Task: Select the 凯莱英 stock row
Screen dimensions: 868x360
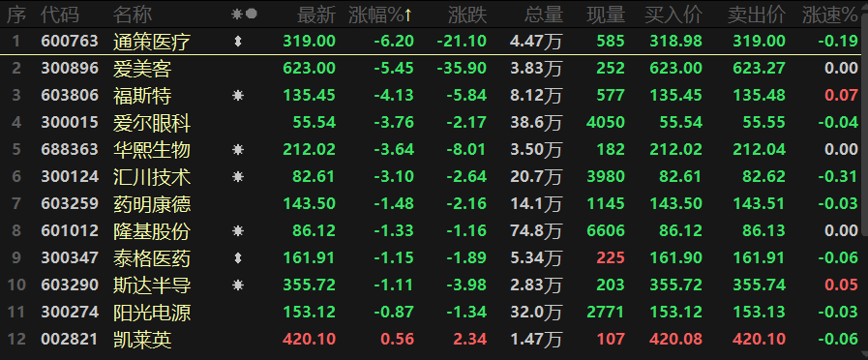Action: click(x=431, y=339)
